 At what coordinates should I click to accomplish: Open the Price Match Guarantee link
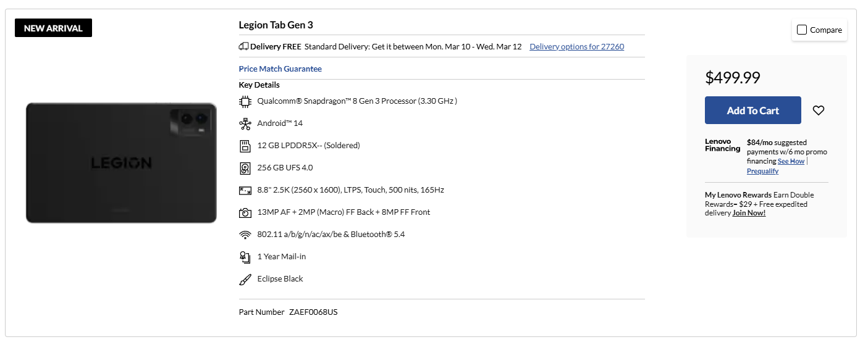coord(280,69)
